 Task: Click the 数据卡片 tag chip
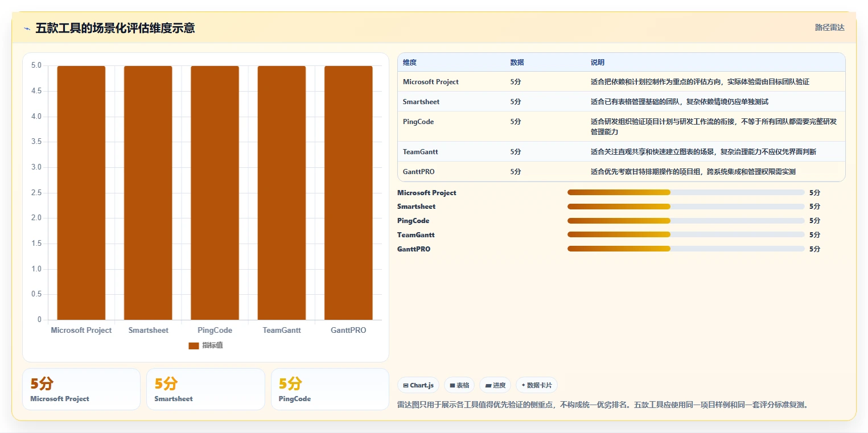536,385
